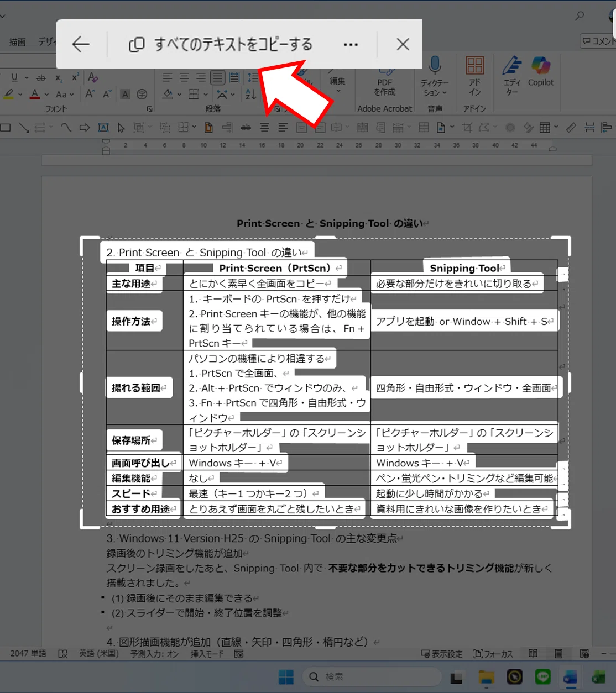Image resolution: width=616 pixels, height=693 pixels.
Task: Toggle strikethrough formatting in Font group
Action: pyautogui.click(x=41, y=78)
